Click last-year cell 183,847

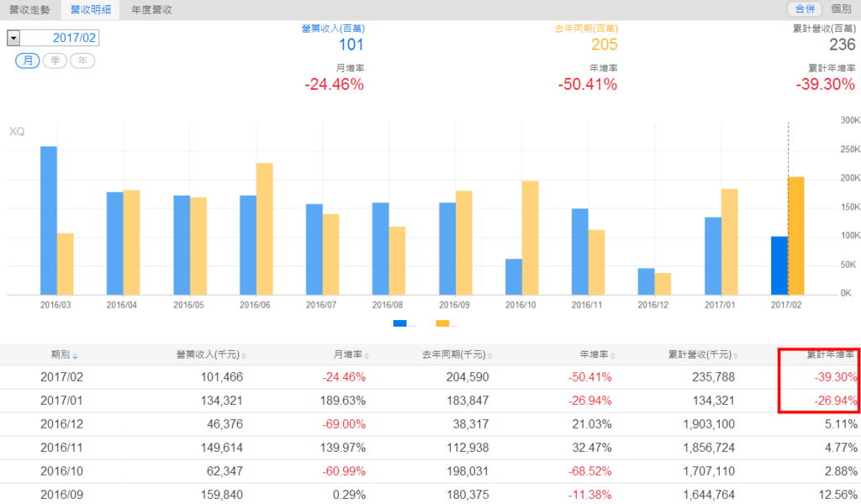tap(467, 401)
